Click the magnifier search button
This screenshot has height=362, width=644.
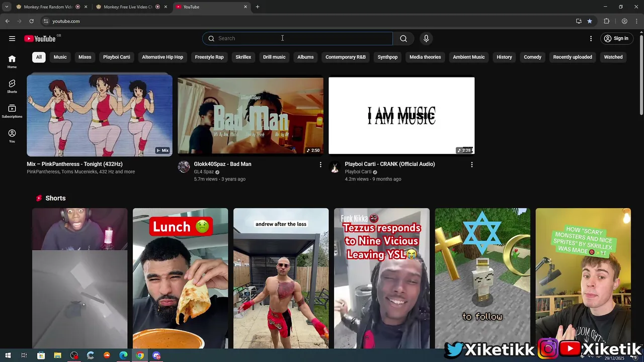tap(404, 39)
